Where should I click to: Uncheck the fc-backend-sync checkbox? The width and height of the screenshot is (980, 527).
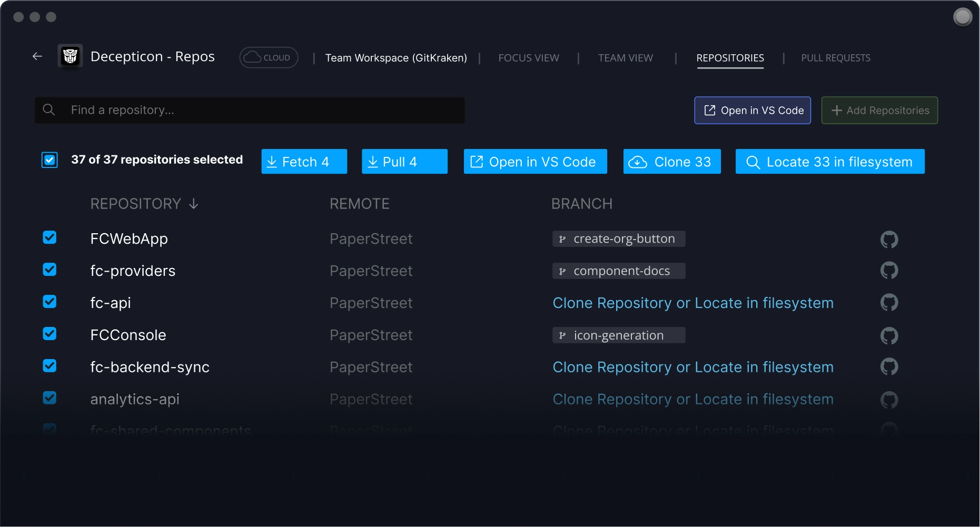coord(50,366)
